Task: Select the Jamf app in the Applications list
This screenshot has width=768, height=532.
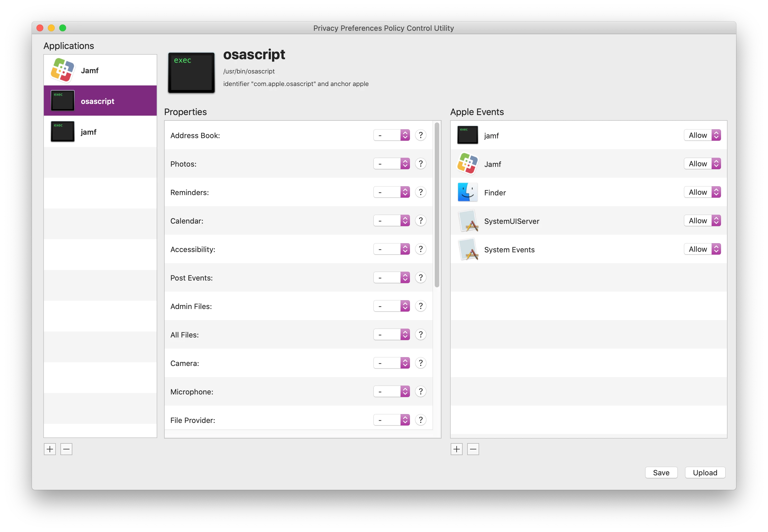Action: point(100,70)
